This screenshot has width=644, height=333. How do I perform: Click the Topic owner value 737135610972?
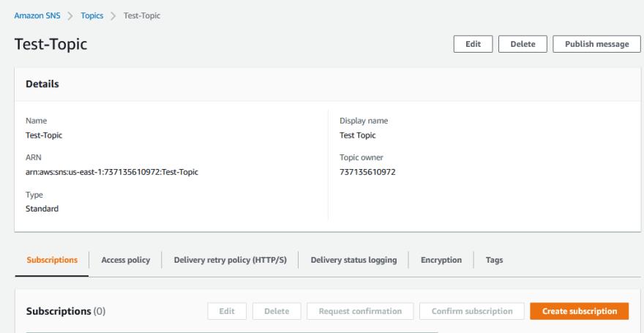coord(367,172)
